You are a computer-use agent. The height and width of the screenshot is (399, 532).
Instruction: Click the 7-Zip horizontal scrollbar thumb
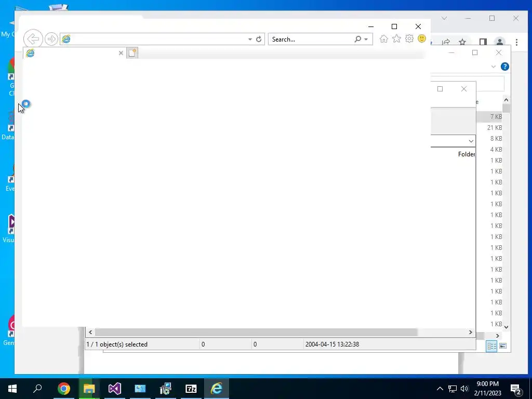point(256,332)
